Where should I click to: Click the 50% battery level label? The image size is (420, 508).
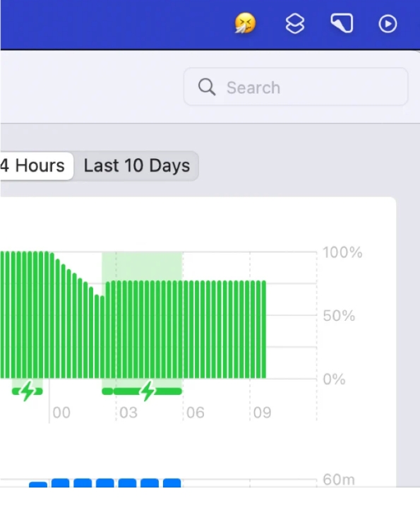[339, 316]
